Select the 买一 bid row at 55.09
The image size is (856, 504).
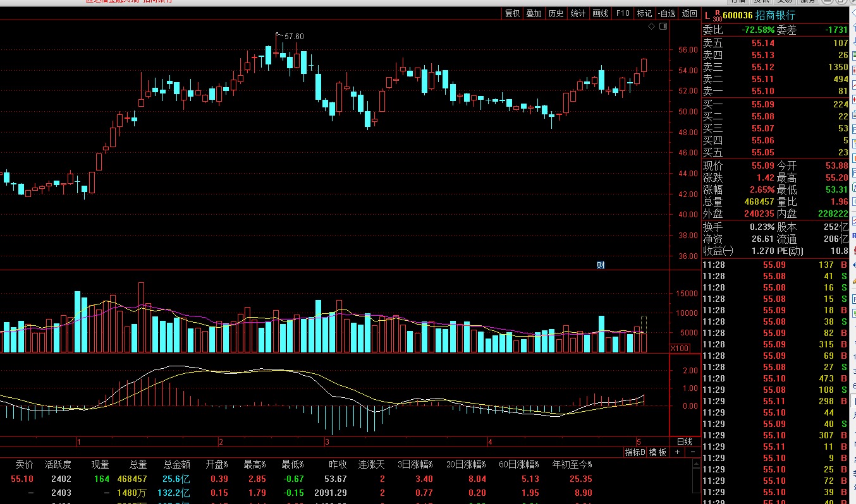pyautogui.click(x=776, y=104)
